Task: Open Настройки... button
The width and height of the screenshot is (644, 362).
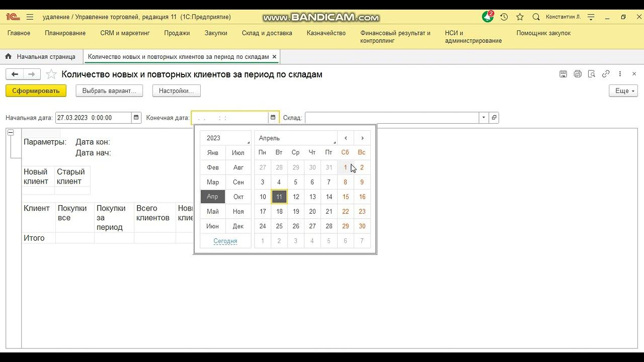Action: 177,91
